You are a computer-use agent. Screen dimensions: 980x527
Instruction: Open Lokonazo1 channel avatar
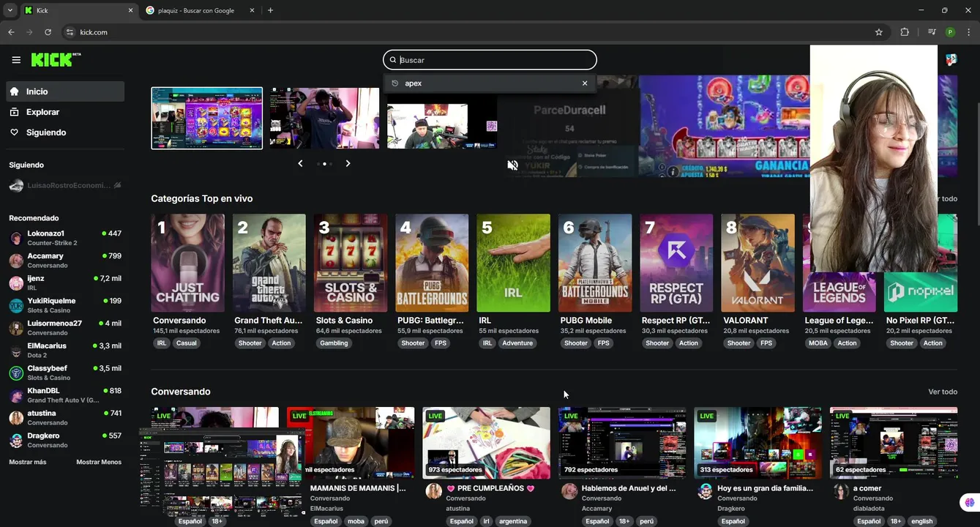pyautogui.click(x=16, y=239)
